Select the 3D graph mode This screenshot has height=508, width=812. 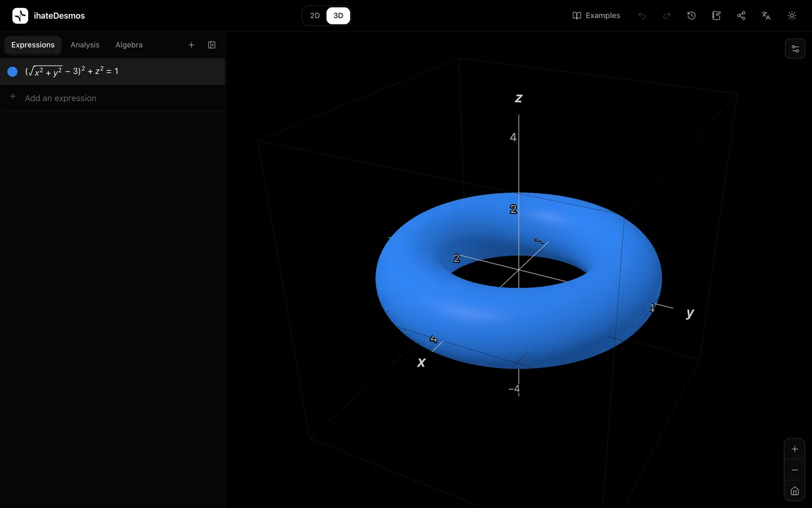(x=338, y=16)
